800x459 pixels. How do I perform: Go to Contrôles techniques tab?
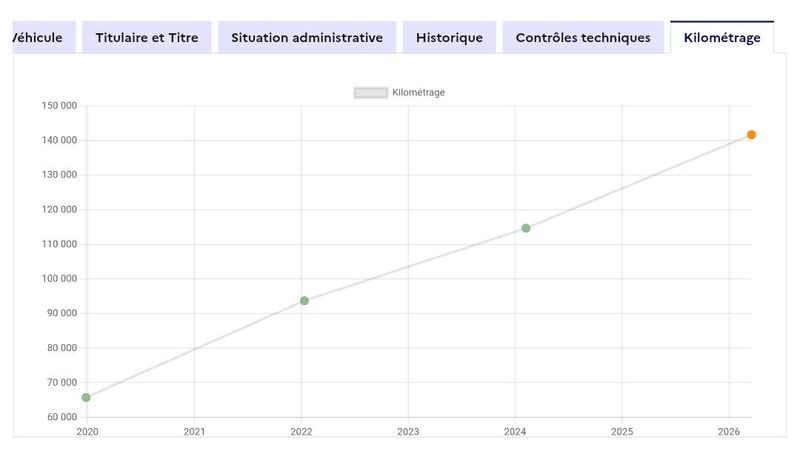coord(583,37)
